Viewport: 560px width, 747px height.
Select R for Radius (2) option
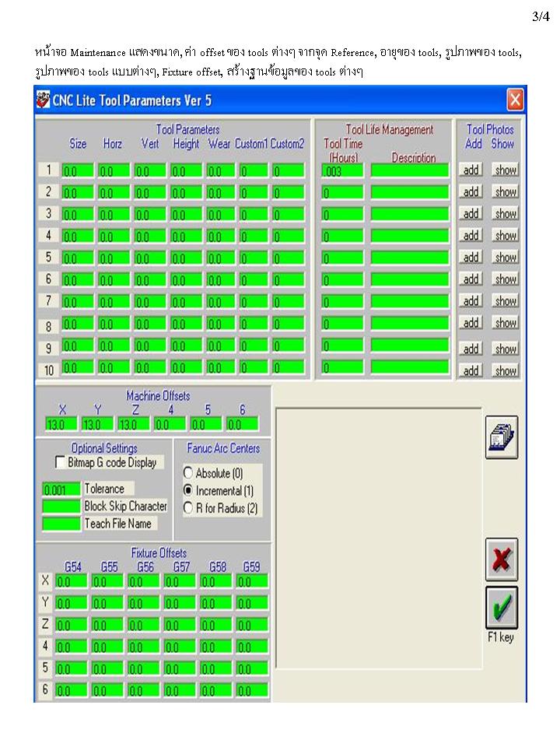click(x=188, y=508)
